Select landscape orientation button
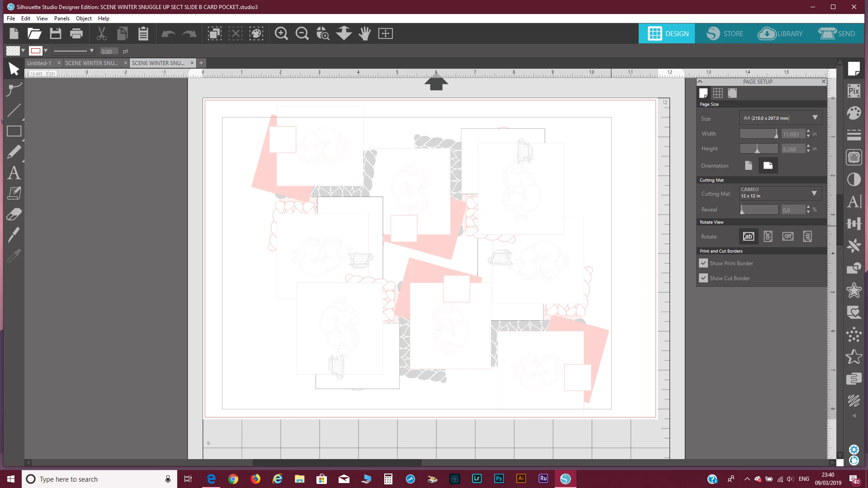The height and width of the screenshot is (488, 868). click(768, 165)
